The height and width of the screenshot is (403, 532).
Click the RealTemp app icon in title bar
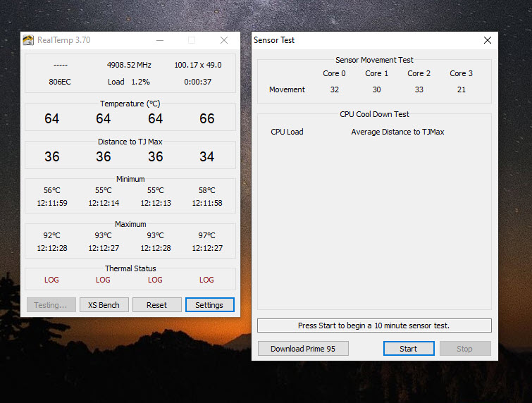tap(28, 40)
